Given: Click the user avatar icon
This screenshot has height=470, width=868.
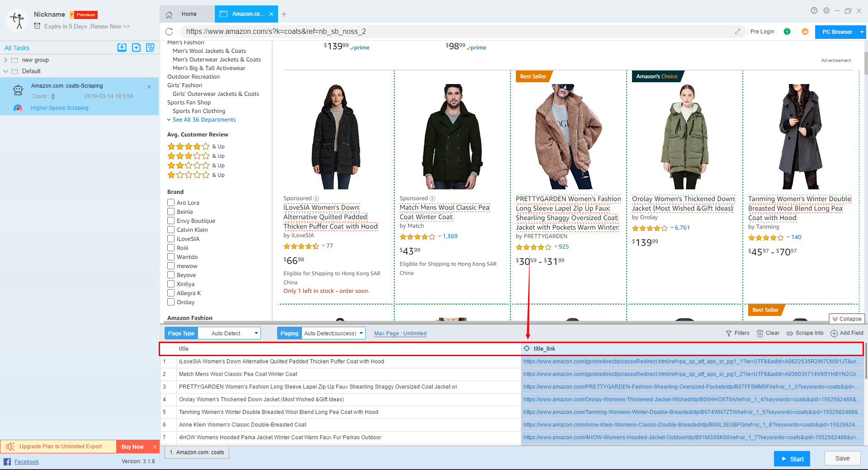Looking at the screenshot, I should click(17, 20).
